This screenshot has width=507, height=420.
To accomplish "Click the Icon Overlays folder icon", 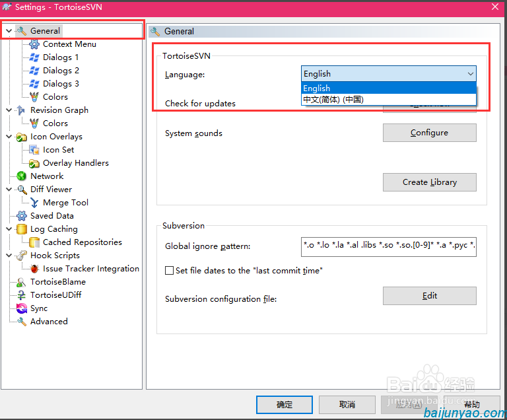I will pos(21,137).
